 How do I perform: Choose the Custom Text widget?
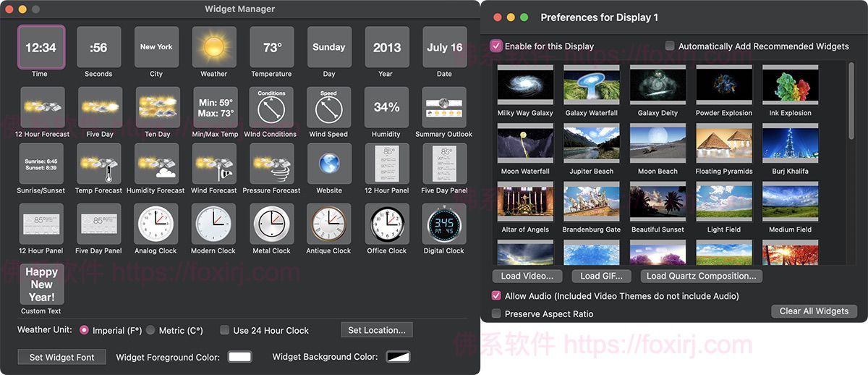[41, 284]
